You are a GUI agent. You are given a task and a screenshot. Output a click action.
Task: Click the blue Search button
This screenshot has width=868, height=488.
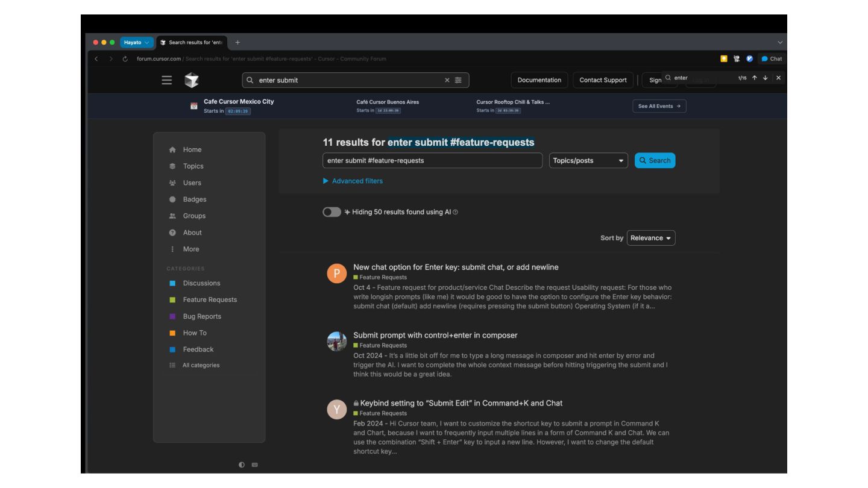tap(655, 160)
